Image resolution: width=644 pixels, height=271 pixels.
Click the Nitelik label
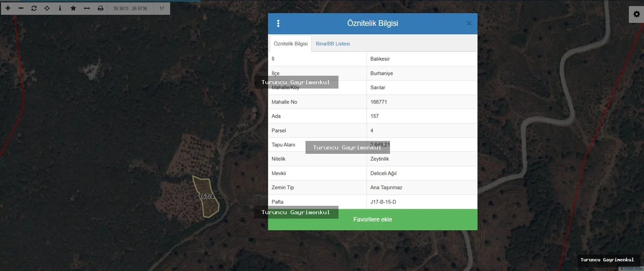tap(278, 159)
